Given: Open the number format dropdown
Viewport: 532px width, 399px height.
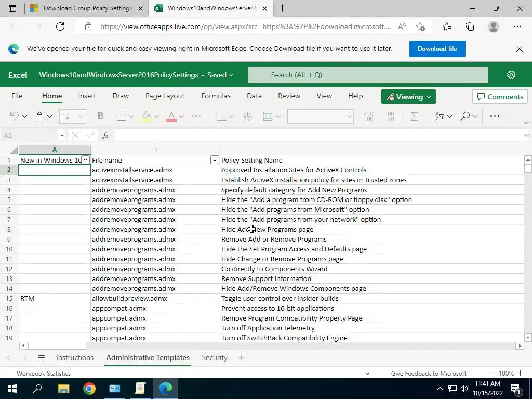Looking at the screenshot, I should click(349, 116).
